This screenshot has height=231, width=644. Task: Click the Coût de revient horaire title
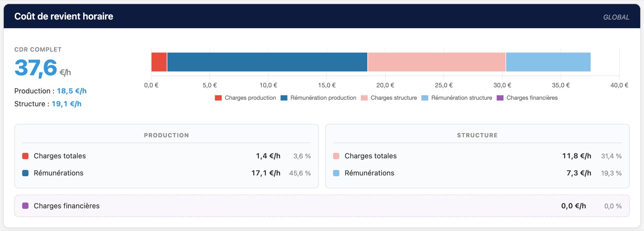click(x=64, y=16)
